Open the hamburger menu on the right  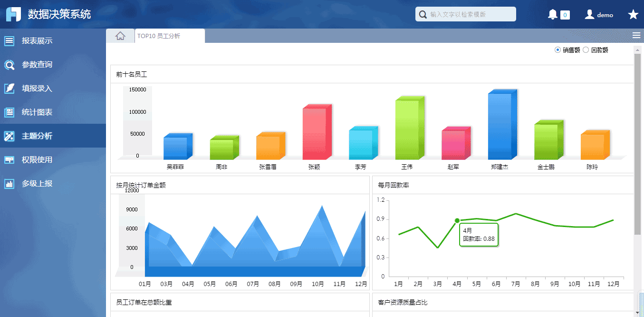tap(636, 35)
